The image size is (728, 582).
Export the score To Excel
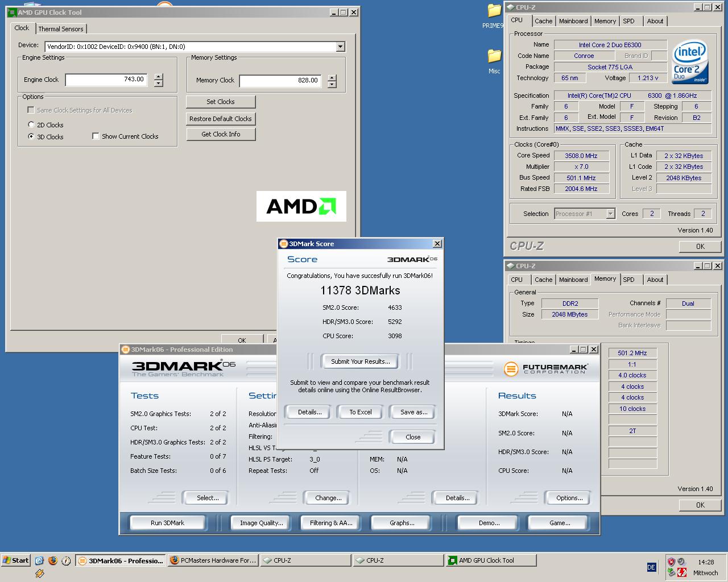pyautogui.click(x=361, y=412)
